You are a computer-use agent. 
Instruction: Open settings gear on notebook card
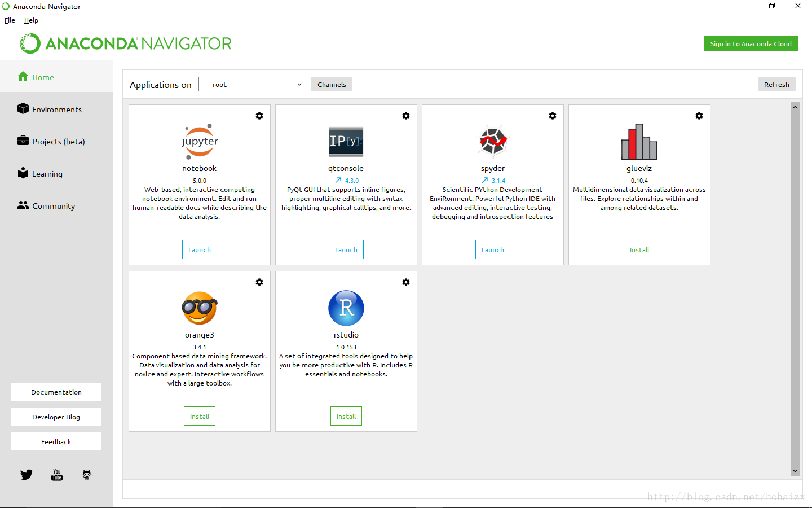tap(259, 116)
